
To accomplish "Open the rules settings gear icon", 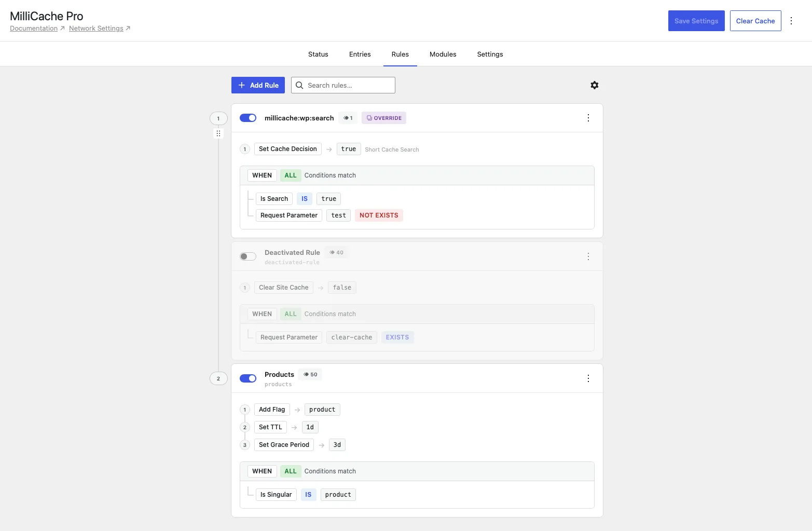I will (595, 85).
